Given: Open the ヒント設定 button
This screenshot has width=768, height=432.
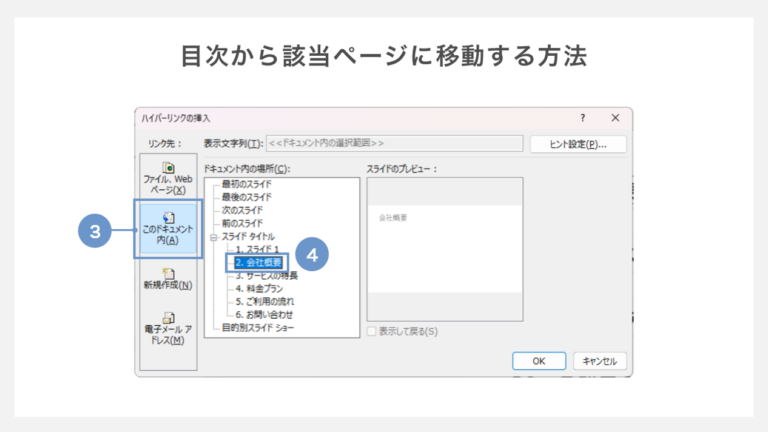Looking at the screenshot, I should coord(577,144).
